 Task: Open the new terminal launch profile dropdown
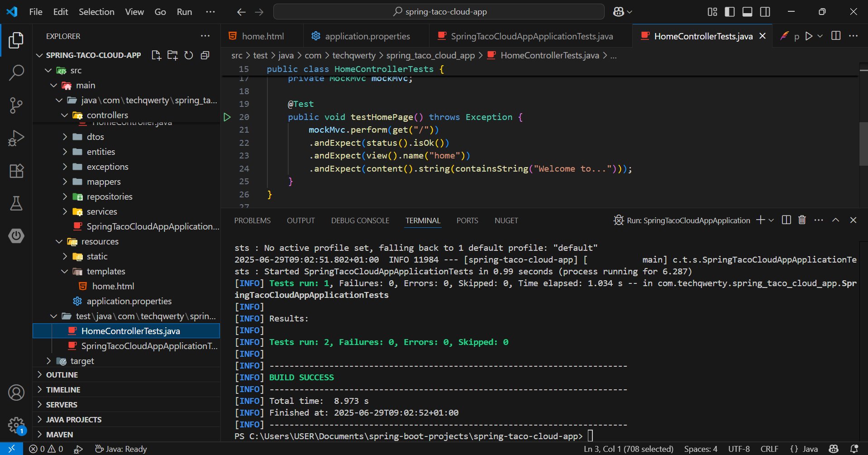[x=772, y=220]
